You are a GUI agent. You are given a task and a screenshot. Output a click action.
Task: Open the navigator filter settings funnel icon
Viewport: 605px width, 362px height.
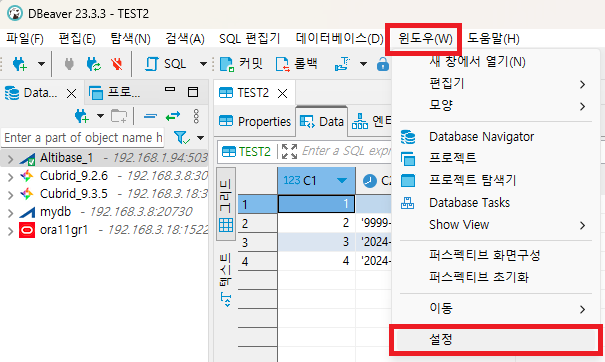[181, 137]
